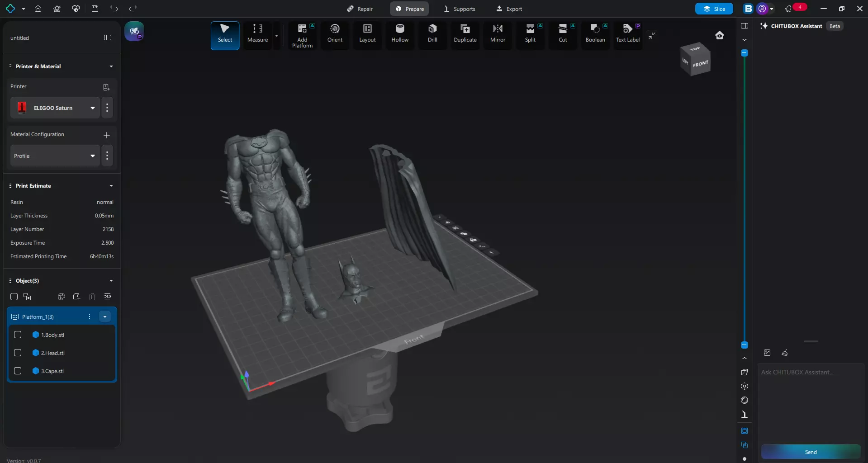The image size is (868, 463).
Task: Check the 1.Body.stl checkbox
Action: click(x=18, y=335)
